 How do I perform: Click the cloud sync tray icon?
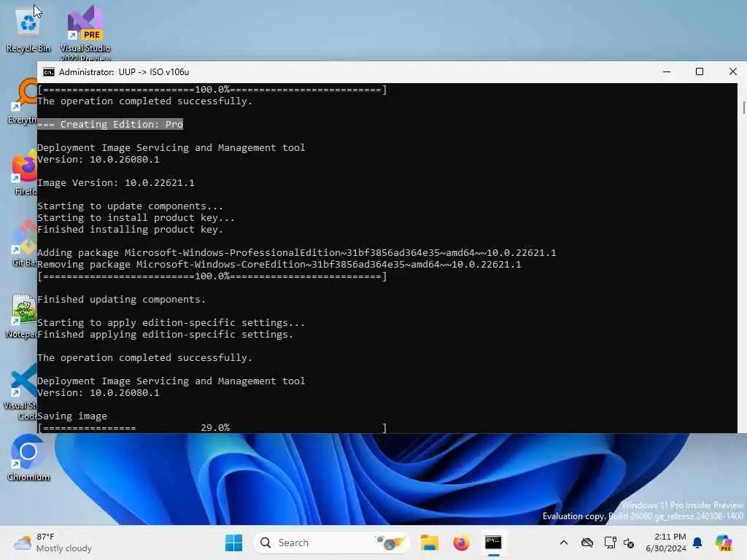click(587, 542)
